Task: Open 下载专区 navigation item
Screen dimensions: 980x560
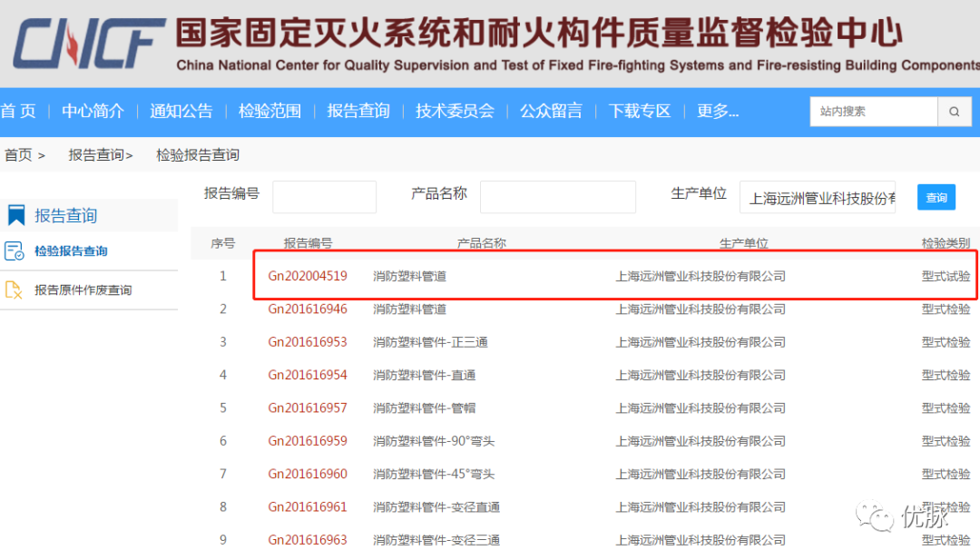Action: point(639,111)
